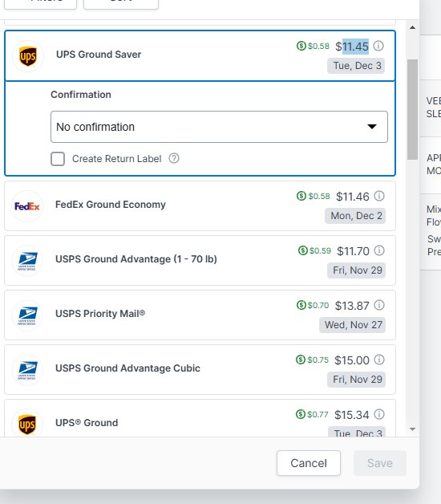Pick USPS Ground Advantage Cubic rate

pyautogui.click(x=200, y=370)
